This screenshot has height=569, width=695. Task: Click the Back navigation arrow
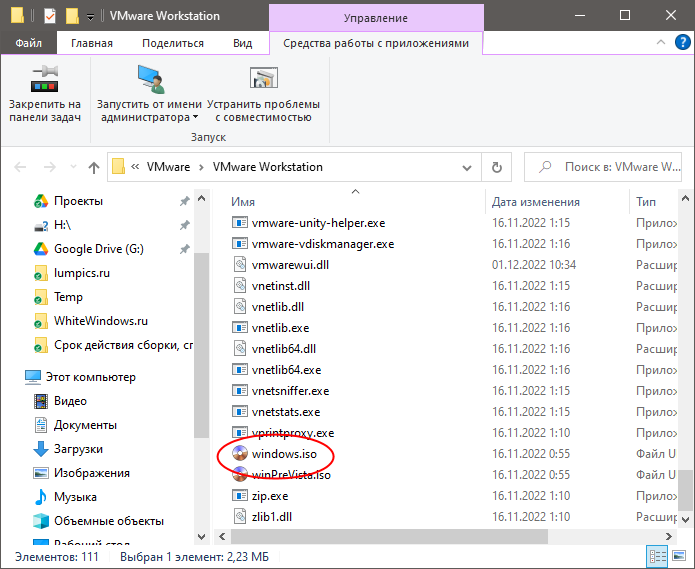[x=20, y=168]
